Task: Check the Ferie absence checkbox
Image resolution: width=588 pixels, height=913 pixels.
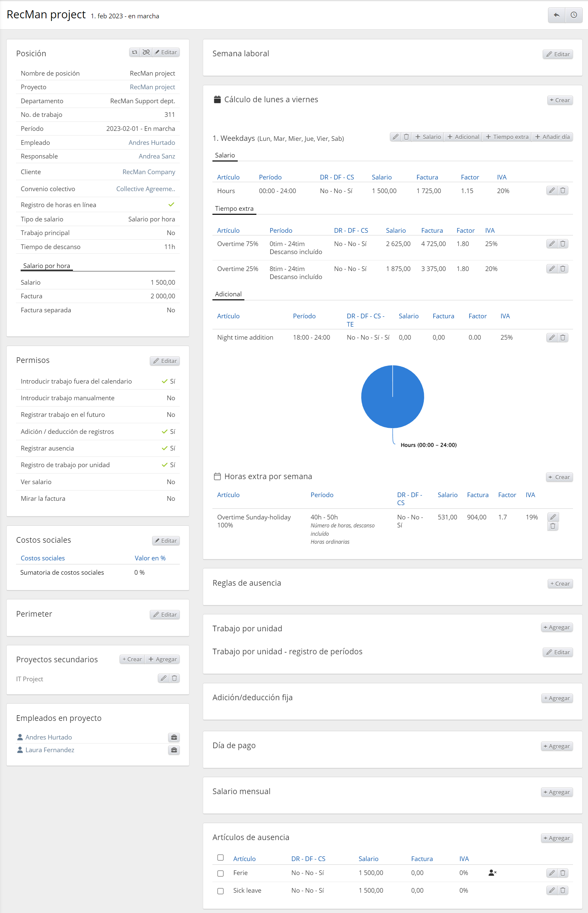Action: tap(220, 873)
